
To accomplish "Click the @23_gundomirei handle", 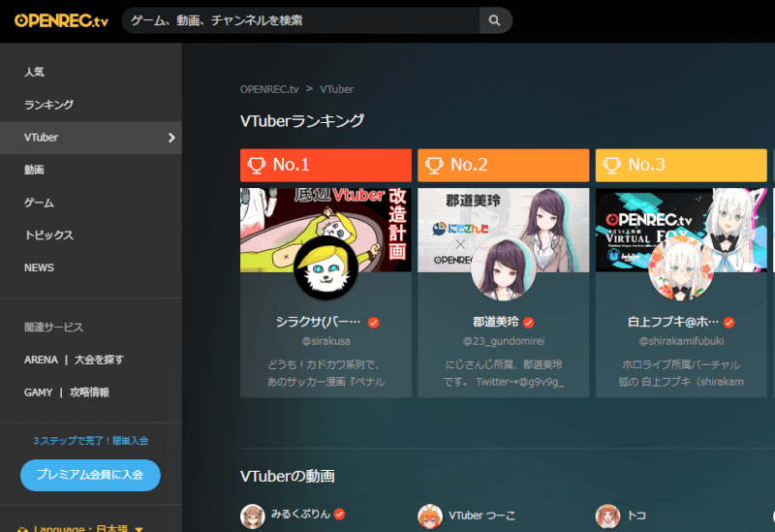I will pyautogui.click(x=503, y=341).
